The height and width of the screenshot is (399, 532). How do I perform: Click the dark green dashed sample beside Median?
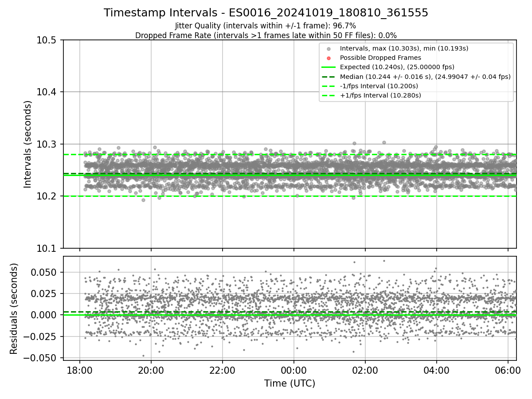click(329, 77)
